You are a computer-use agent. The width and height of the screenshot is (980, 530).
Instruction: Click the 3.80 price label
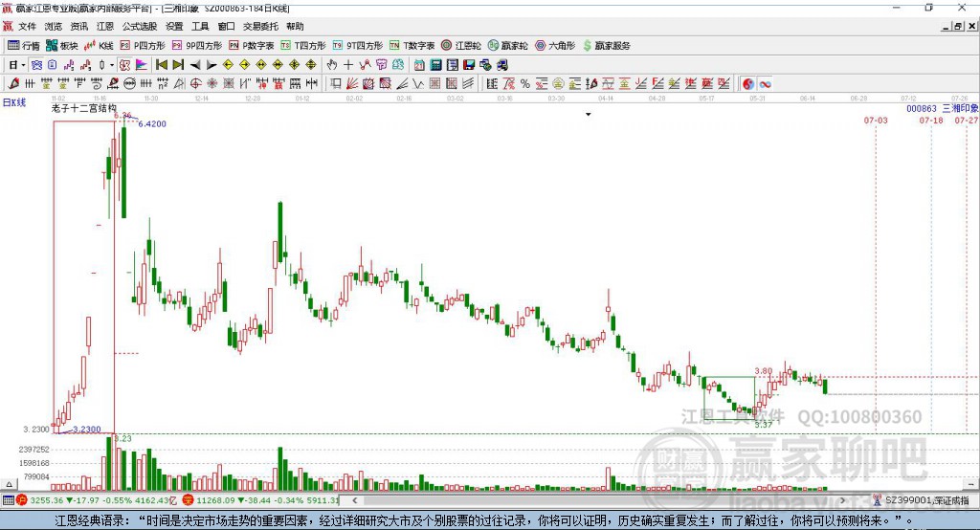coord(763,370)
